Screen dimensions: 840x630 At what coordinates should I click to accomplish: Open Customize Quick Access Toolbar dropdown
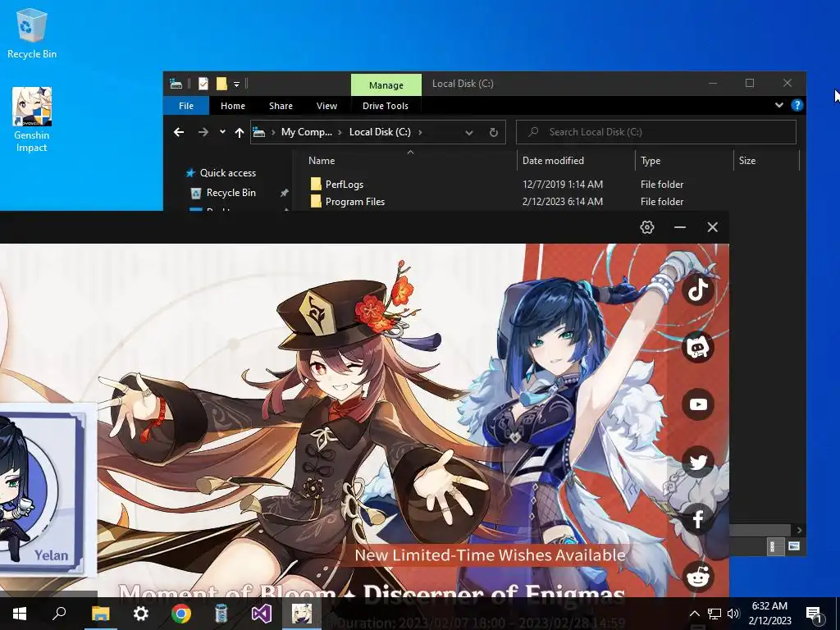(236, 84)
